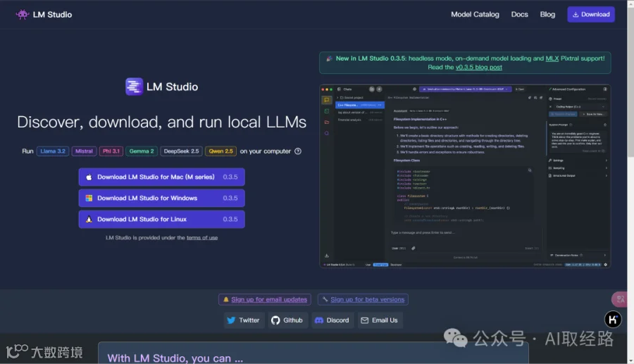Screen dimensions: 634x364
Task: Select the Phi 3.1 model badge
Action: 111,151
